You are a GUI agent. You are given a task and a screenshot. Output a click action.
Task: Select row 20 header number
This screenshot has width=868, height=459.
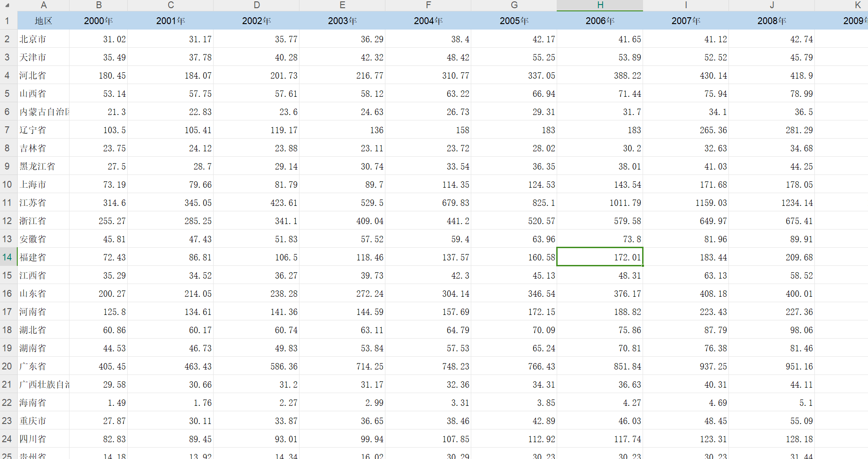pyautogui.click(x=7, y=366)
